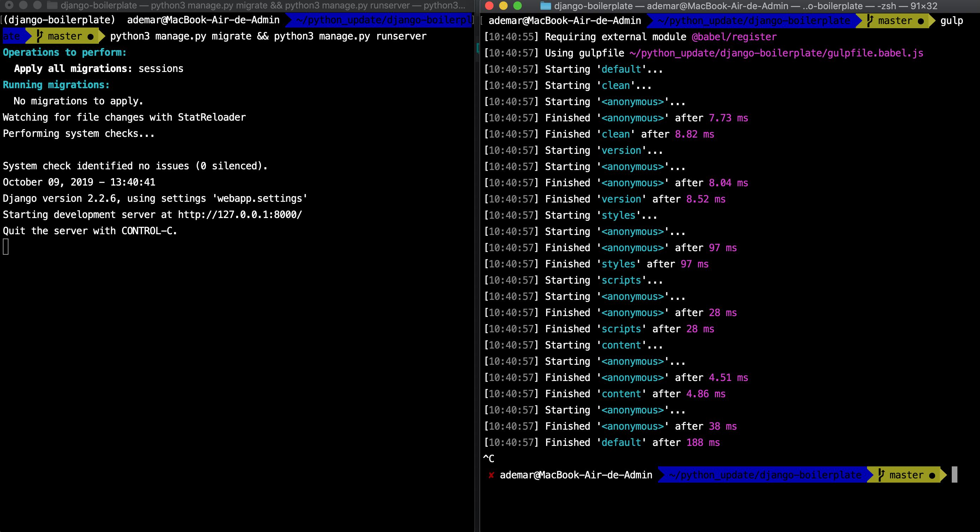Click ademar@MacBook-Air-de-Admin in bottom prompt
Screen dimensions: 980x532
[x=576, y=475]
